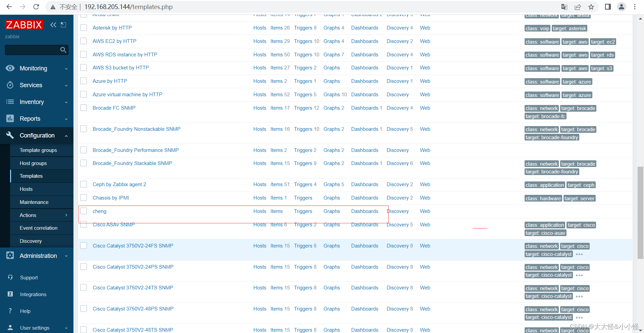Open browser translate icon
This screenshot has width=644, height=333.
tap(564, 7)
